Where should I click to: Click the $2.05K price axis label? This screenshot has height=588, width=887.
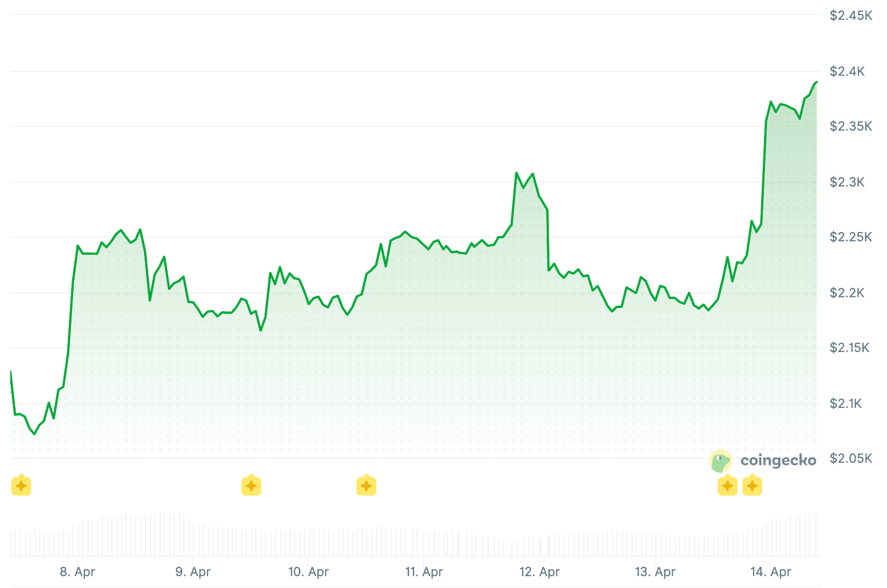[851, 458]
